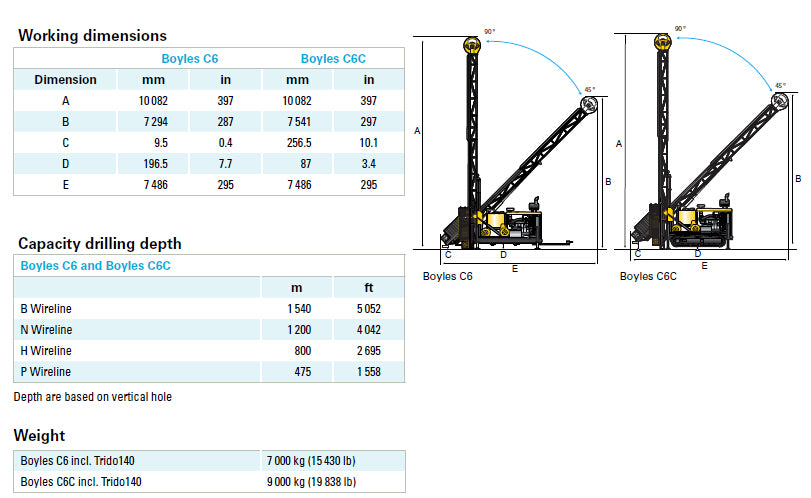The width and height of the screenshot is (811, 498).
Task: Click the 87 mm value in row D
Action: (x=306, y=164)
